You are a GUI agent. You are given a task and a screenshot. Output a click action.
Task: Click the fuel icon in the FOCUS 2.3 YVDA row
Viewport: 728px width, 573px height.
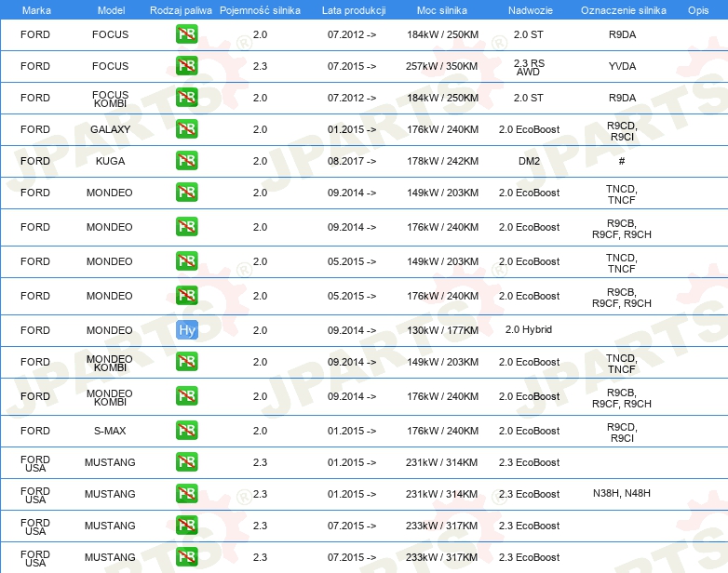click(x=186, y=66)
